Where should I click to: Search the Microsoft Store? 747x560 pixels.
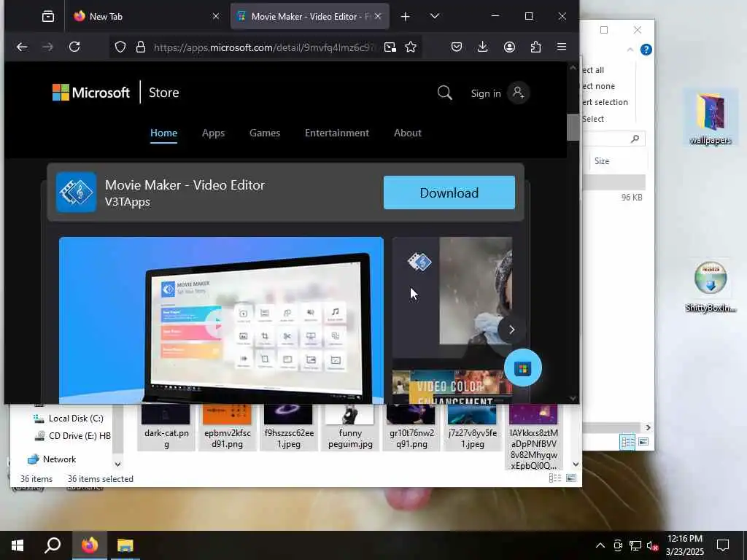pos(444,93)
